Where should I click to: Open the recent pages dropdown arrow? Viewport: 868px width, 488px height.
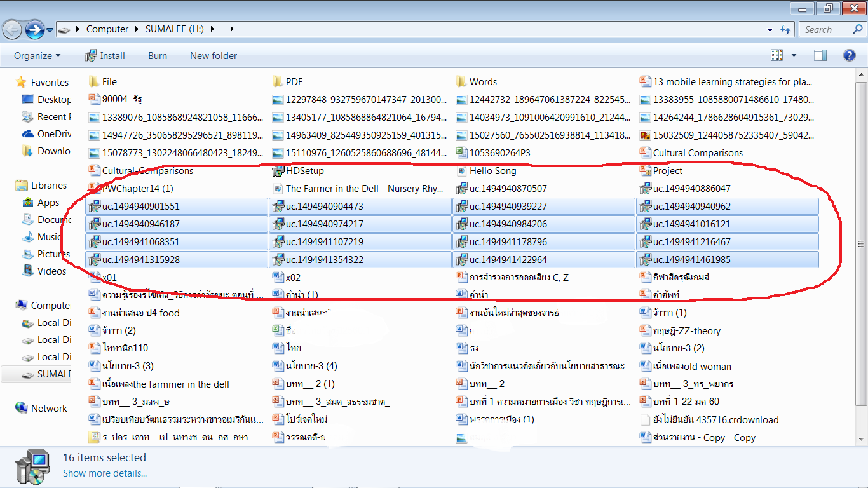tap(50, 30)
